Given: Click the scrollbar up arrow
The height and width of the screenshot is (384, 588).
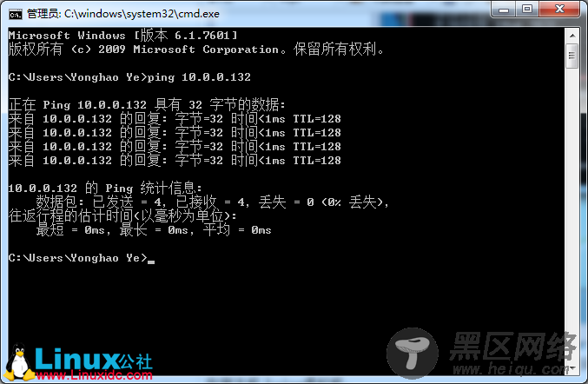Looking at the screenshot, I should pos(571,36).
